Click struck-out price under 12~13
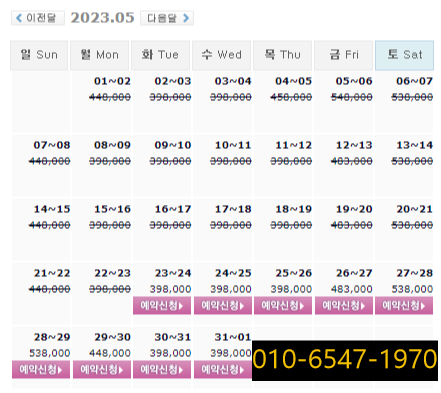 click(x=352, y=161)
